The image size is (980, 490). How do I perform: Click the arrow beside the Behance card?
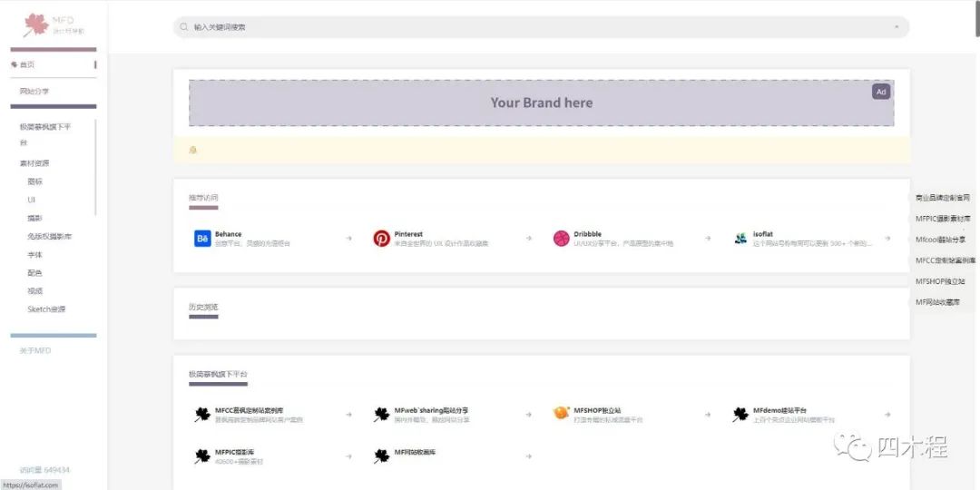pyautogui.click(x=348, y=239)
